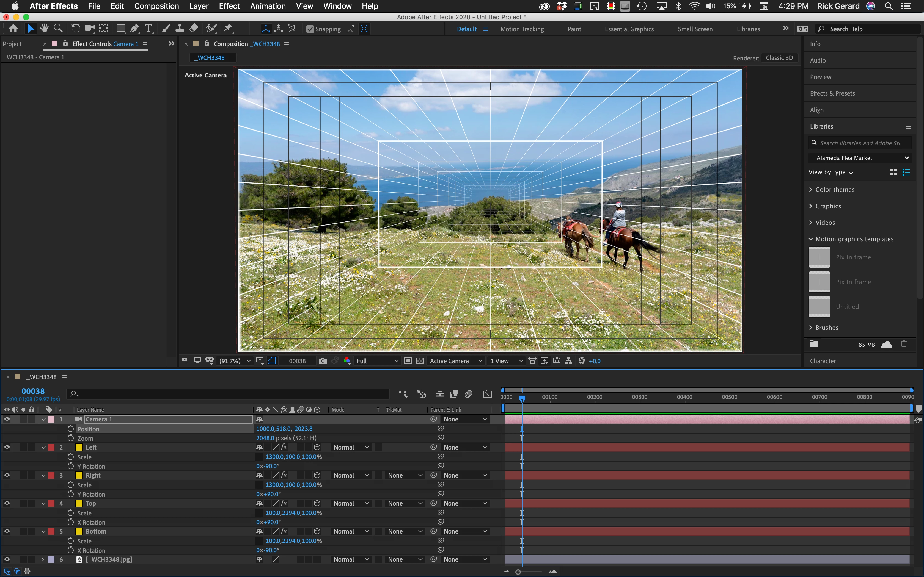Image resolution: width=924 pixels, height=577 pixels.
Task: Click the Eraser tool
Action: tap(194, 29)
